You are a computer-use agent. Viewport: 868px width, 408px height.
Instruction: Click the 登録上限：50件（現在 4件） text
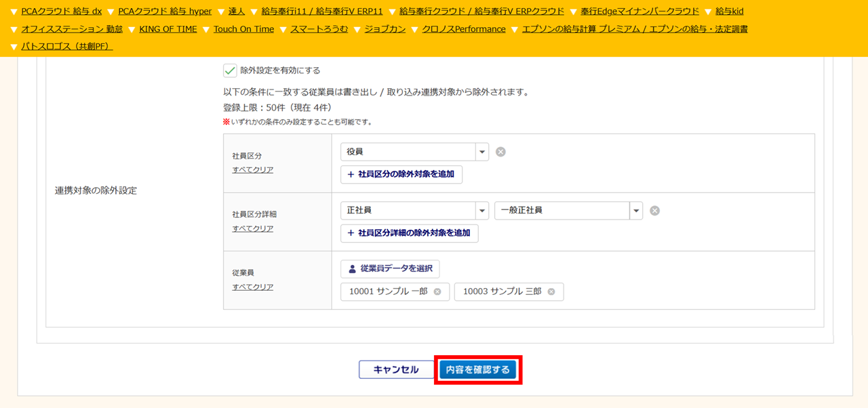tap(277, 107)
